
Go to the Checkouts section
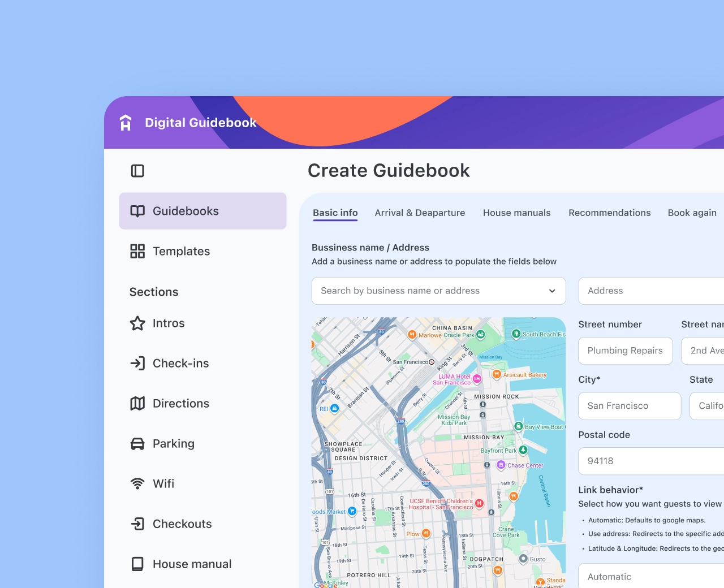[181, 524]
